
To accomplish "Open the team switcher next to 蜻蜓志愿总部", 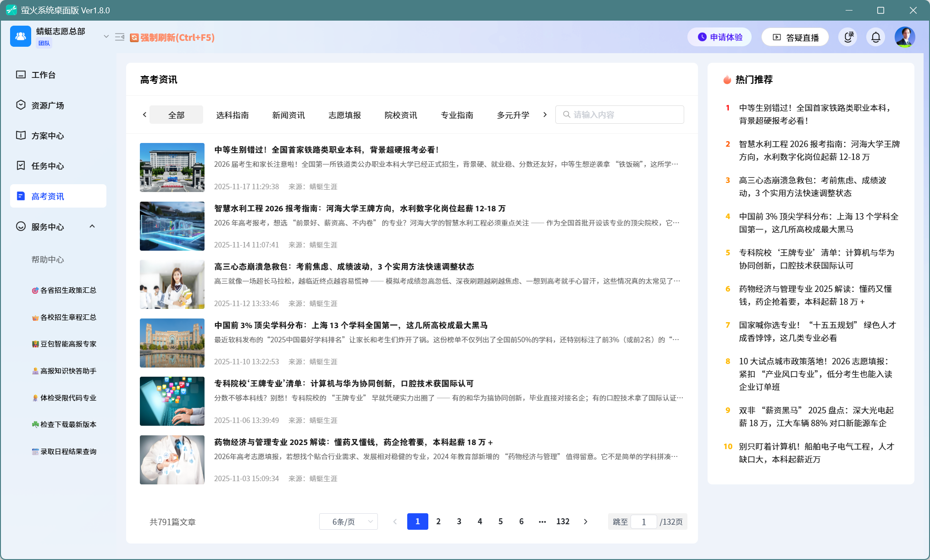I will [x=105, y=36].
